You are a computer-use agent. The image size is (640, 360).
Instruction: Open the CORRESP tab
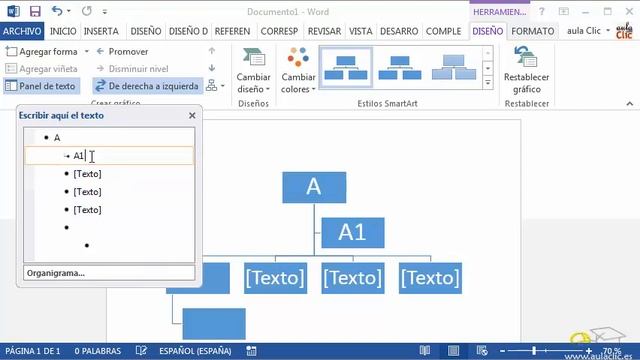tap(279, 31)
